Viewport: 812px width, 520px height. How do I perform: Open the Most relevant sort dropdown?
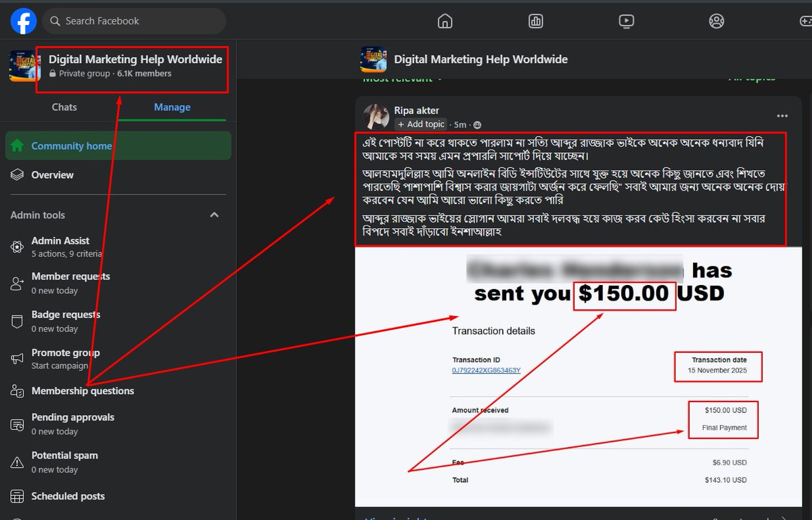pos(403,79)
